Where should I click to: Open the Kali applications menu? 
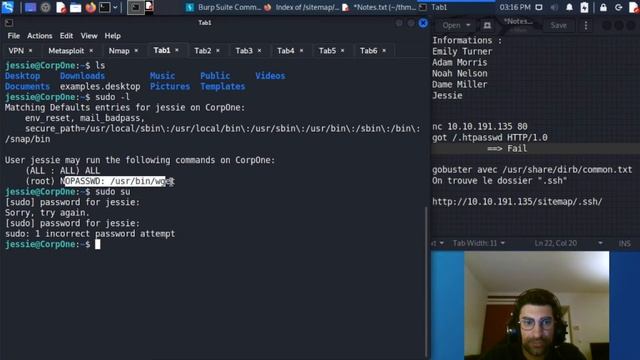[x=7, y=7]
